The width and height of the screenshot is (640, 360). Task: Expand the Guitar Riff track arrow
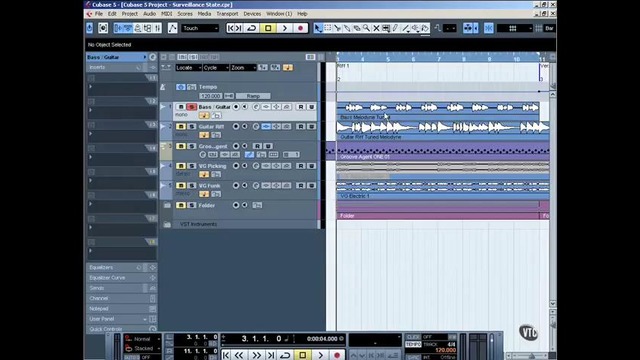point(163,127)
